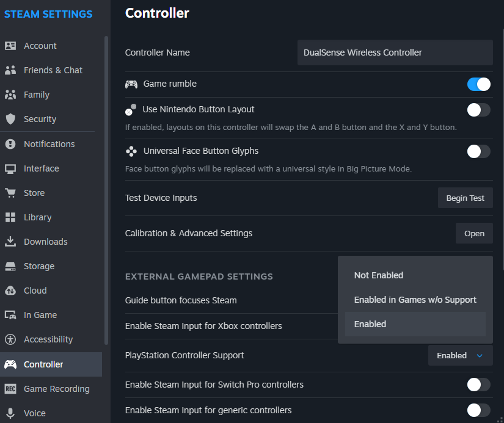Toggle Steam Input for Switch Pro controllers
Viewport: 504px width, 423px height.
478,385
